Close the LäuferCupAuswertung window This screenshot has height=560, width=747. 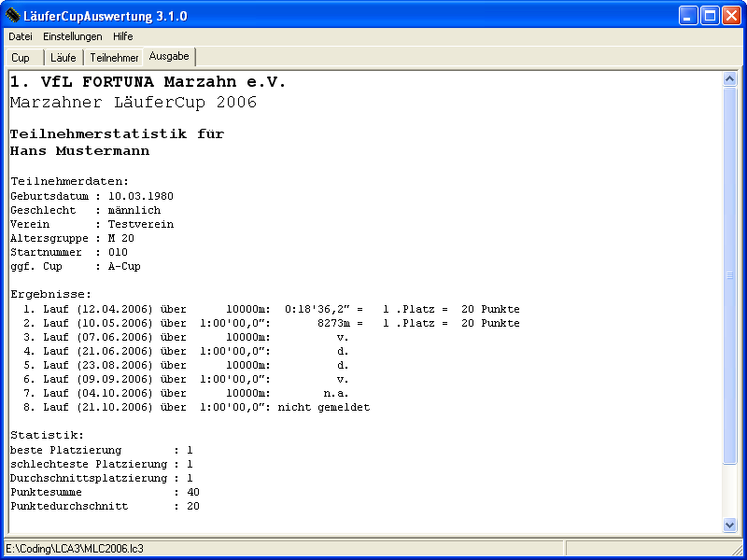[x=731, y=16]
